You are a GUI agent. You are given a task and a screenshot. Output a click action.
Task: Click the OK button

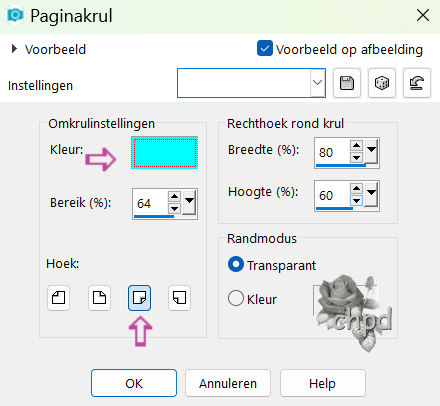tap(134, 383)
